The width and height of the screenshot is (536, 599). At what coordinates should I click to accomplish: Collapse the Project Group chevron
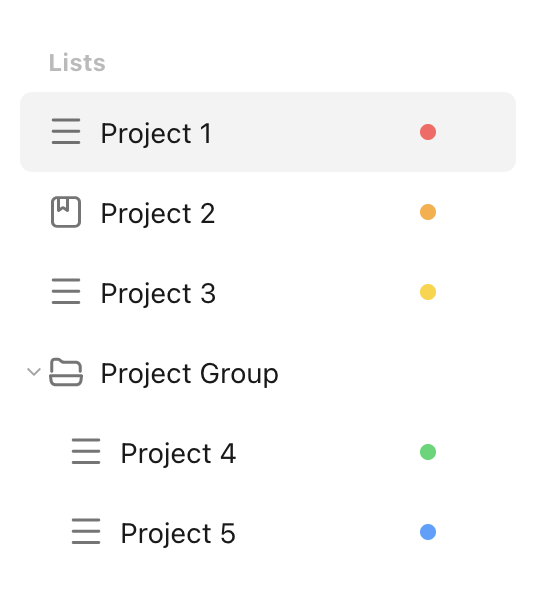[x=34, y=372]
